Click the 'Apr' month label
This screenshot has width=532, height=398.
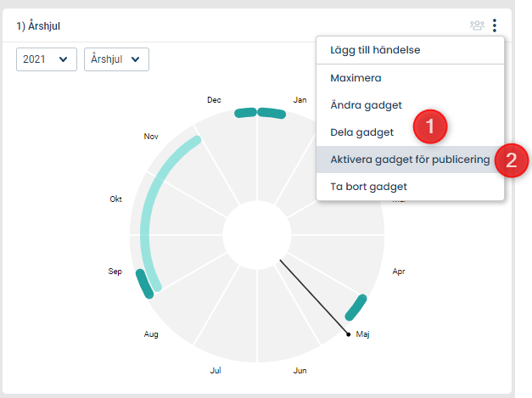pos(399,272)
